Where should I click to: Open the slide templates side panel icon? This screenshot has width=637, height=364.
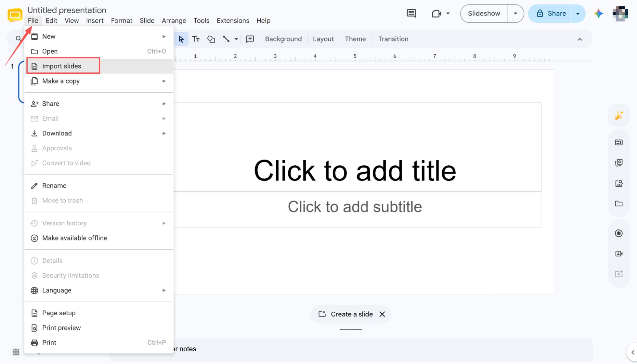[619, 142]
